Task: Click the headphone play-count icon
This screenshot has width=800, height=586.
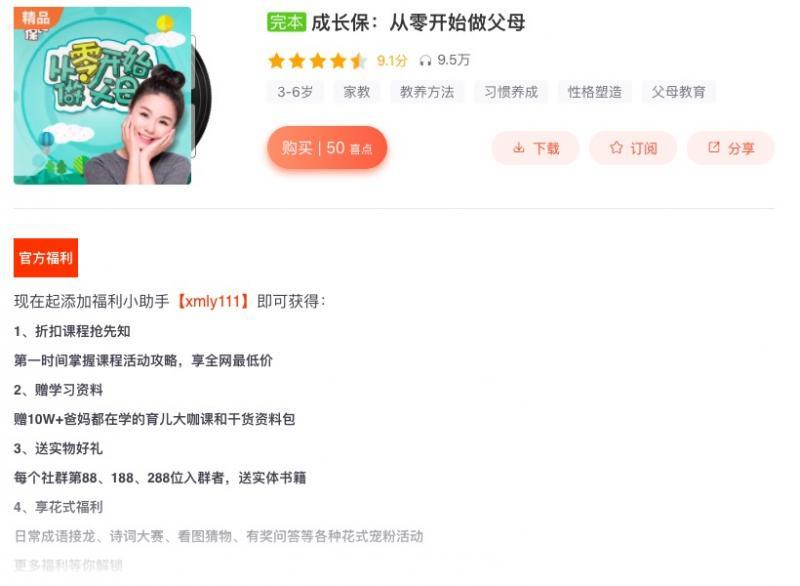Action: (x=425, y=61)
